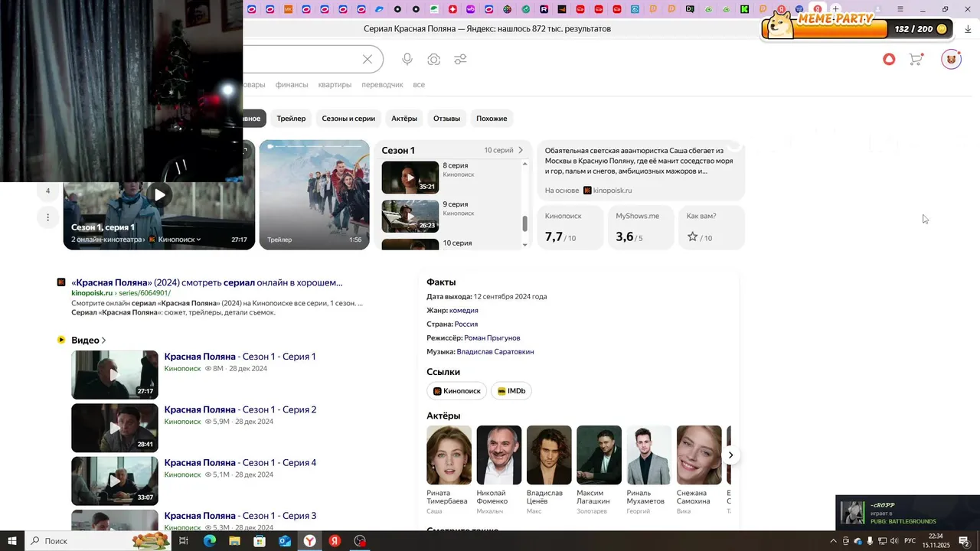Start voice search with the microphone icon
The image size is (980, 551).
(407, 60)
